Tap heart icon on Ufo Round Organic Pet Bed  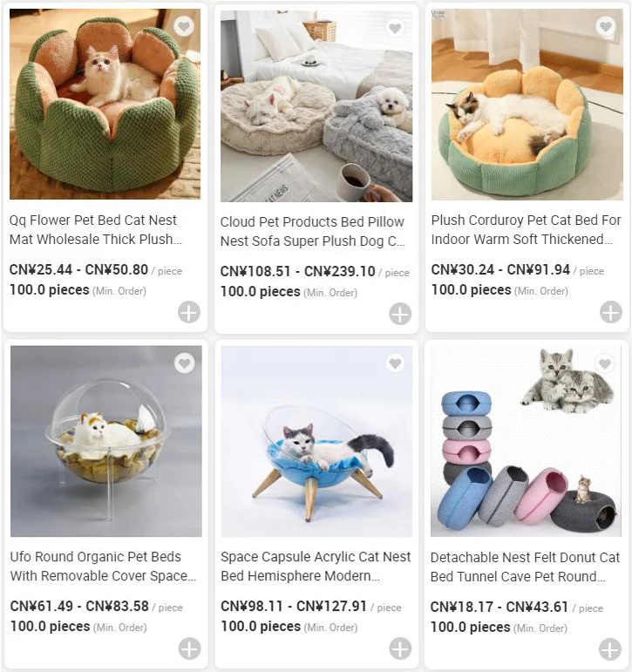[184, 363]
